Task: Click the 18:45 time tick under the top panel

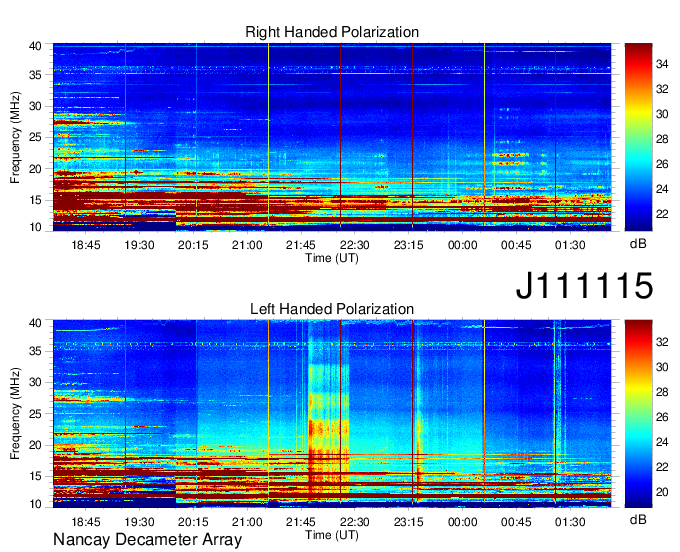Action: 85,245
